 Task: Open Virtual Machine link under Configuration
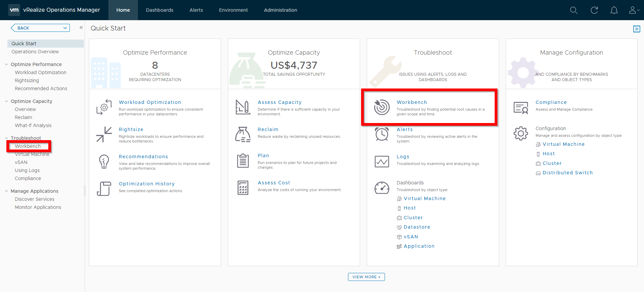coord(563,144)
